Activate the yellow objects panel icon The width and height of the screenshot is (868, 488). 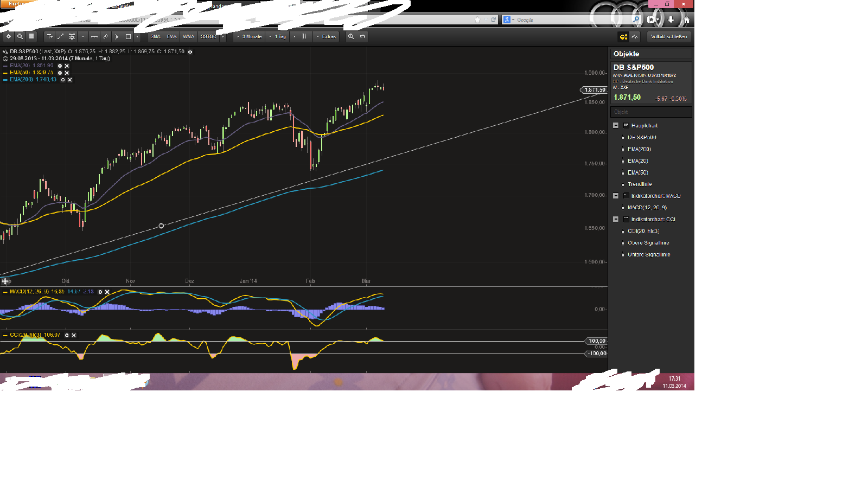(623, 36)
